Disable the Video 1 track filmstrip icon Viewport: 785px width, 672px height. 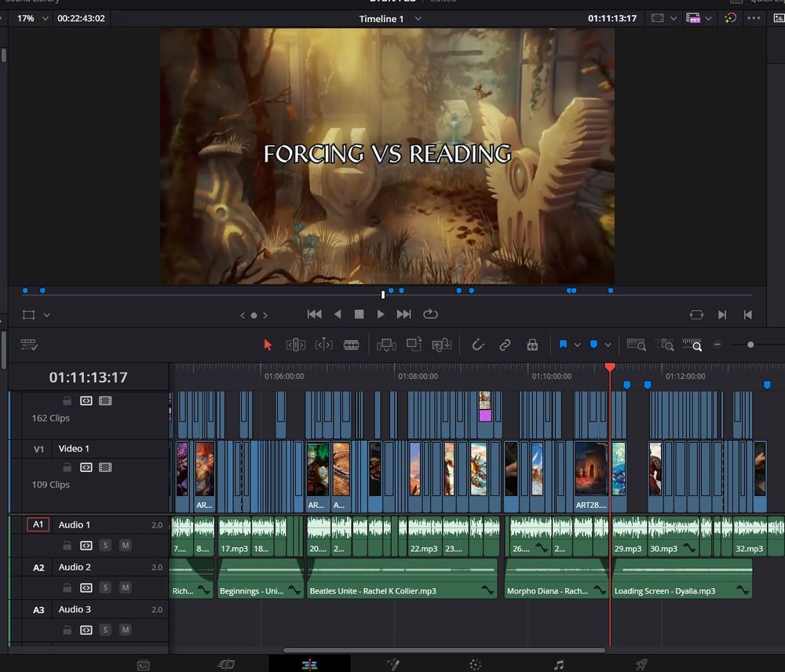[x=105, y=467]
